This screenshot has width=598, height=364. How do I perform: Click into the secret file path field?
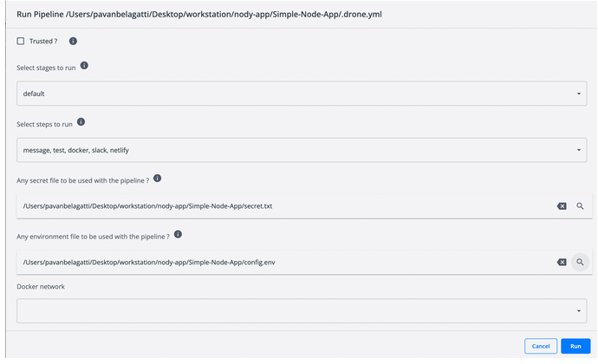point(277,205)
